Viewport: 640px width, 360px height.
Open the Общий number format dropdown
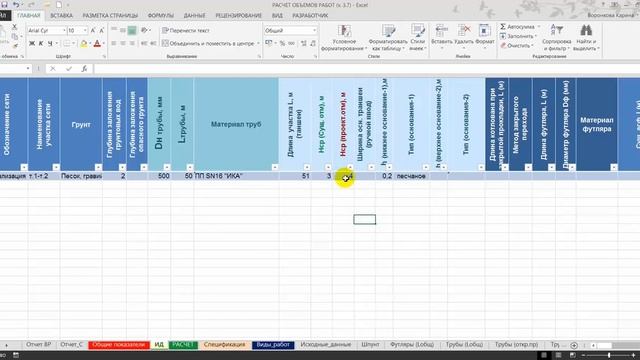tap(314, 31)
